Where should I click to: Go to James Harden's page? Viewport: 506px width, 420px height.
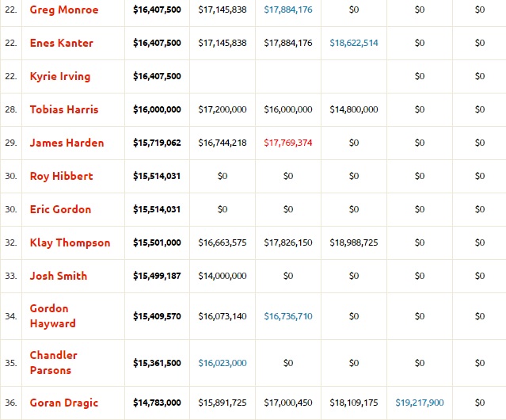point(67,143)
